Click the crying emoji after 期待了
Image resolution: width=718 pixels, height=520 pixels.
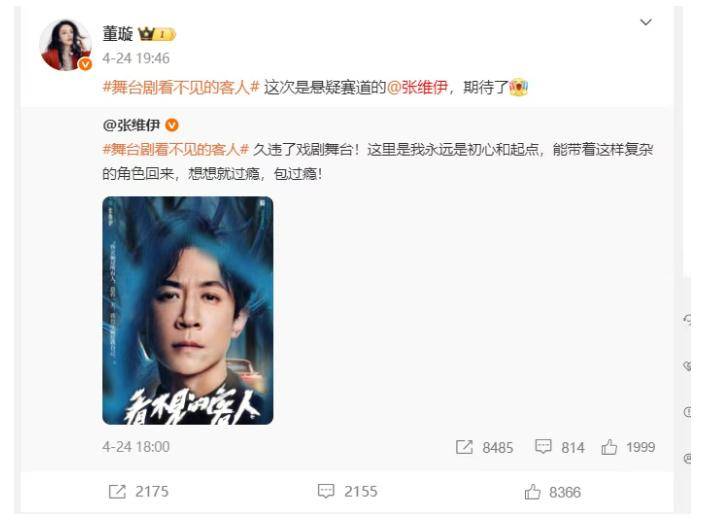click(519, 87)
